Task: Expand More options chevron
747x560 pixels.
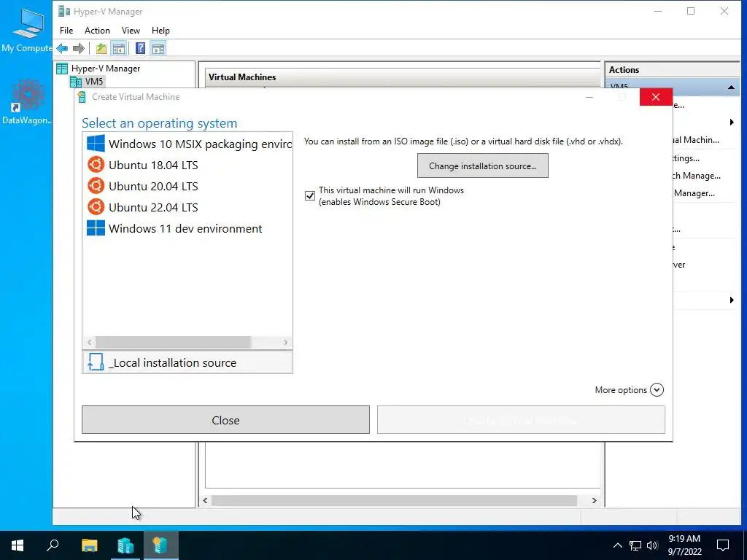Action: 657,390
